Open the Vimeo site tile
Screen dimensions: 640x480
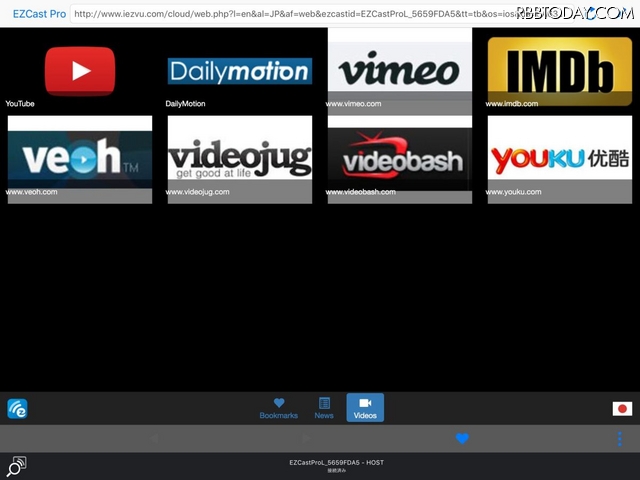point(400,71)
